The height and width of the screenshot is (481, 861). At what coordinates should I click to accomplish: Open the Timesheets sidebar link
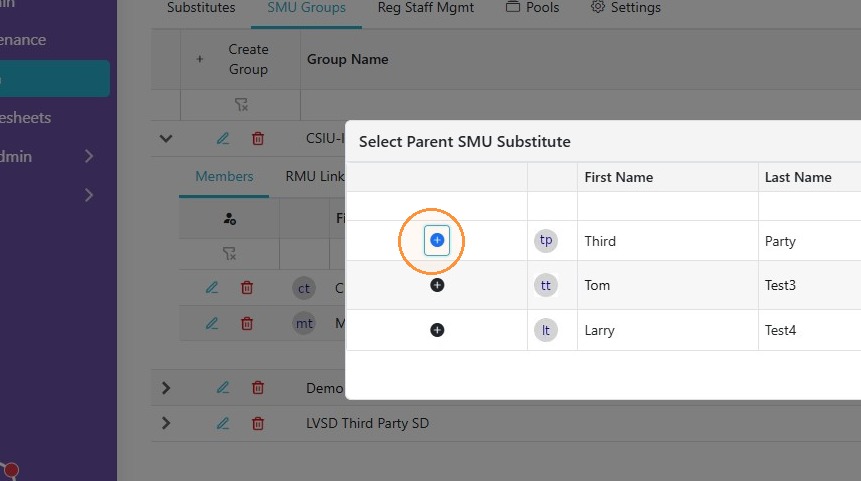pyautogui.click(x=25, y=118)
